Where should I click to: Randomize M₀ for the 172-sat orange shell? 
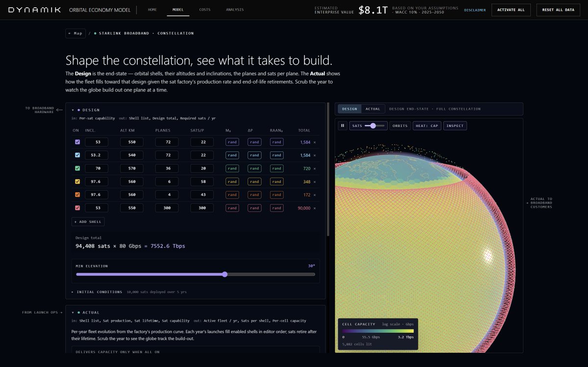(232, 195)
